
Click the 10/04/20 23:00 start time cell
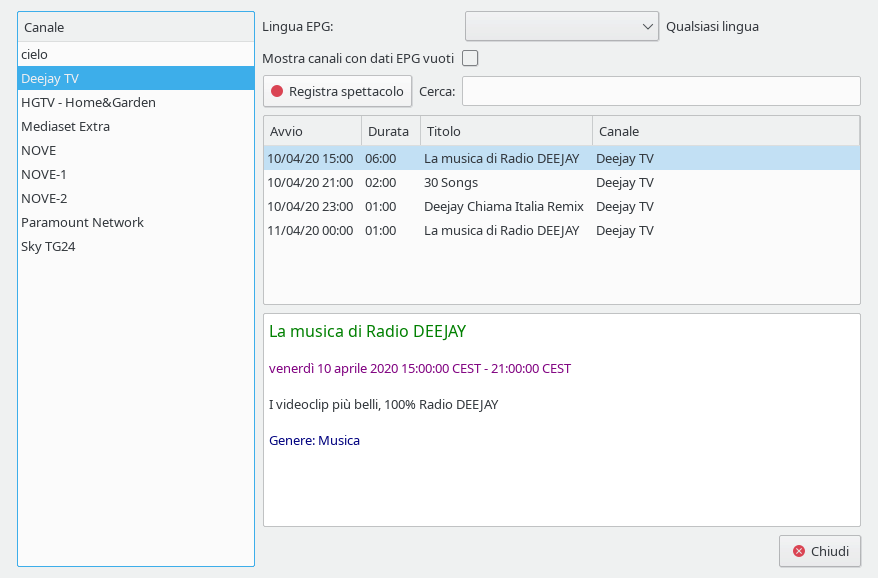point(310,207)
